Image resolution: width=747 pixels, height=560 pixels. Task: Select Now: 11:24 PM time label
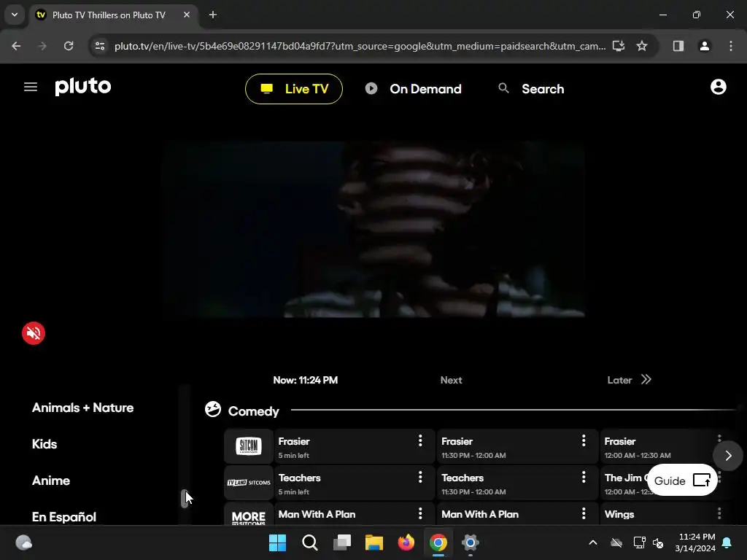[x=306, y=380]
